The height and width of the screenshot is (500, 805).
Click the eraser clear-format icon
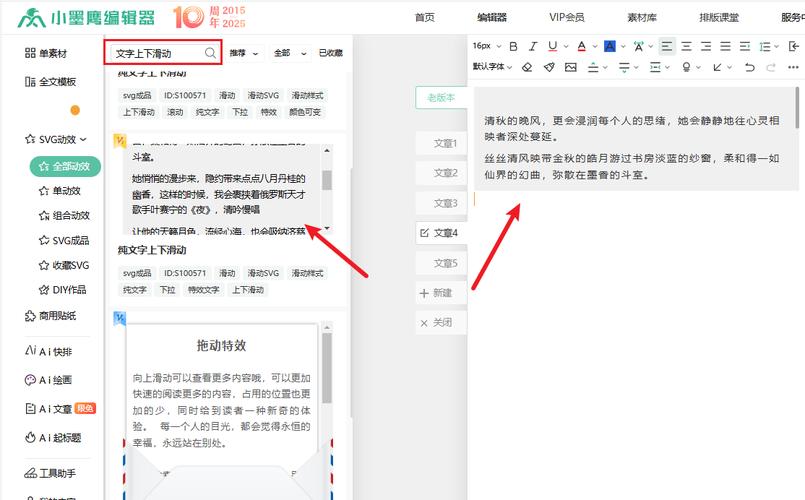coord(527,67)
